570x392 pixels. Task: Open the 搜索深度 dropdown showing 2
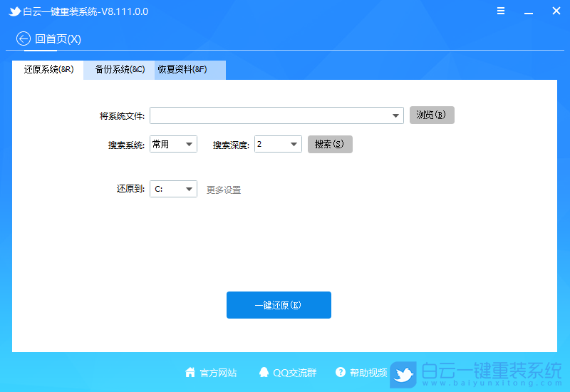[x=278, y=144]
